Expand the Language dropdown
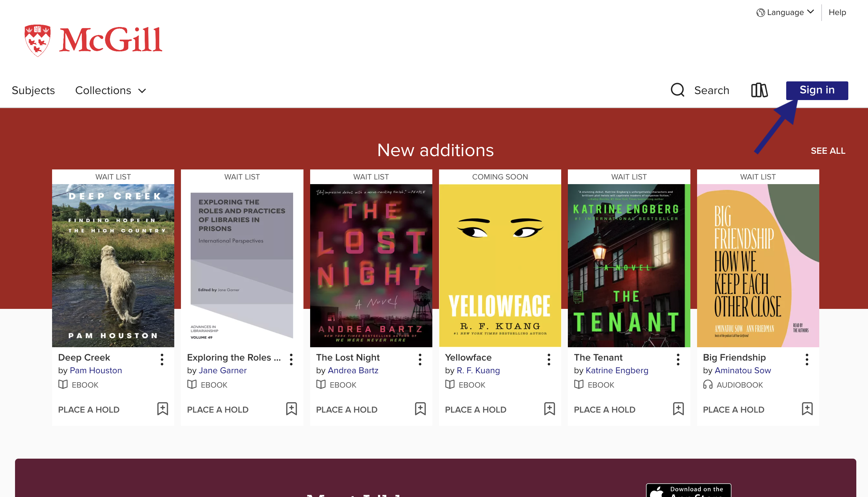 coord(785,12)
